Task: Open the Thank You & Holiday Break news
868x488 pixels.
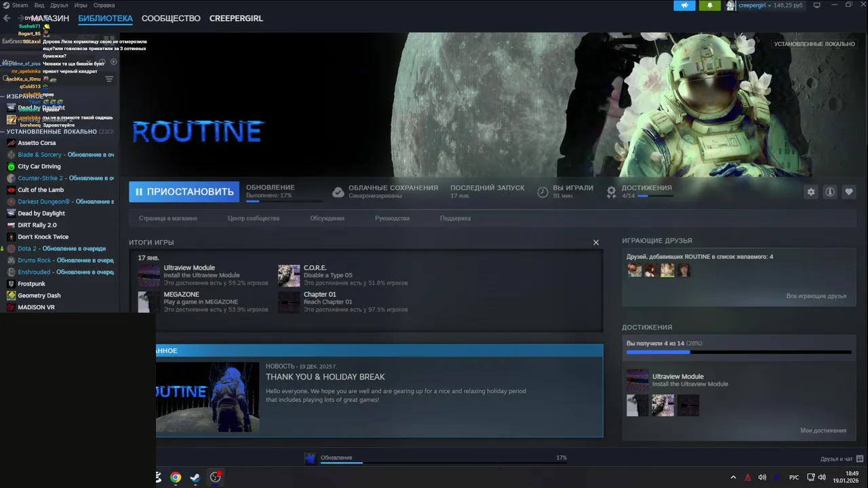Action: click(x=325, y=377)
